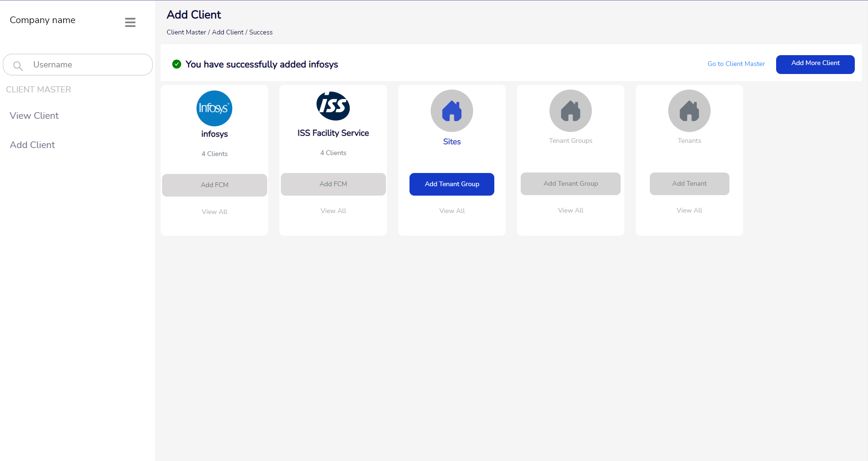
Task: Click the Tenant Groups label
Action: [x=571, y=140]
